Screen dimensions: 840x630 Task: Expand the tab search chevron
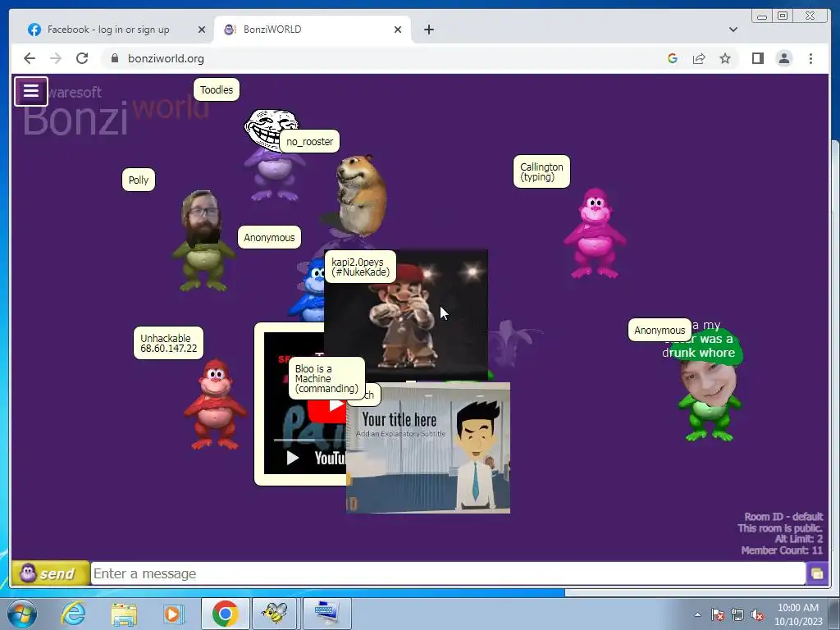pos(733,30)
